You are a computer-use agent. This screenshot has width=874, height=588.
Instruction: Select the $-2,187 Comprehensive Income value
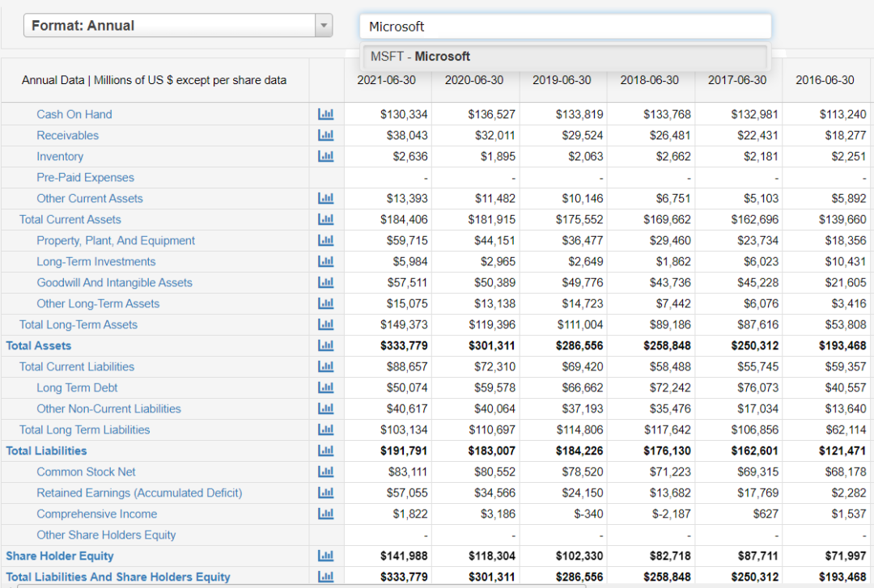[x=671, y=514]
